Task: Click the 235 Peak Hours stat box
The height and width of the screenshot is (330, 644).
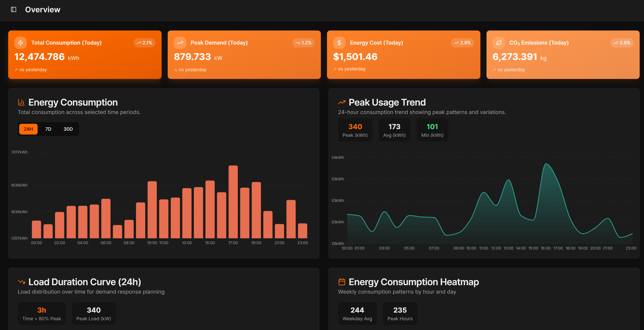Action: [x=400, y=313]
